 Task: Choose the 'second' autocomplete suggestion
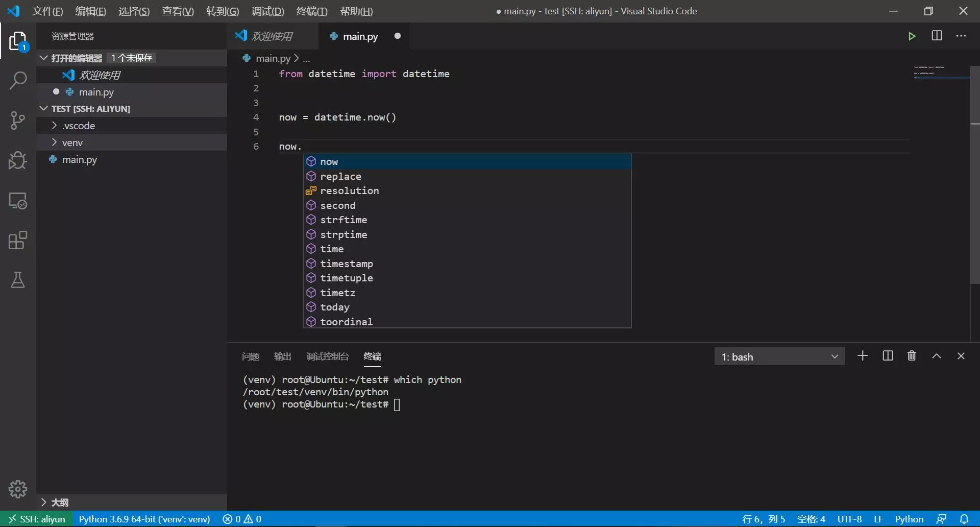coord(467,205)
